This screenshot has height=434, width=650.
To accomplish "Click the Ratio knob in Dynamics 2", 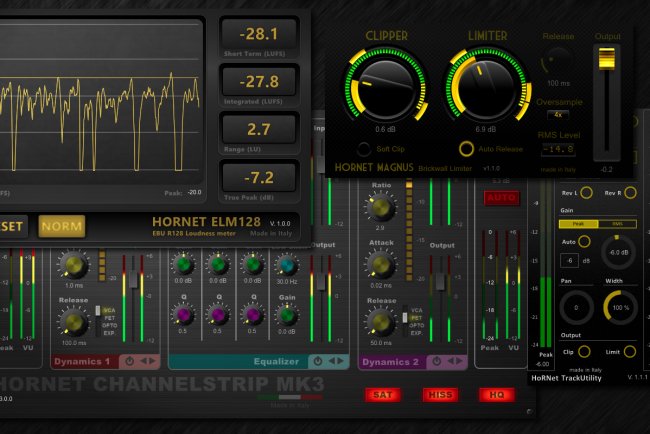I will (x=381, y=208).
